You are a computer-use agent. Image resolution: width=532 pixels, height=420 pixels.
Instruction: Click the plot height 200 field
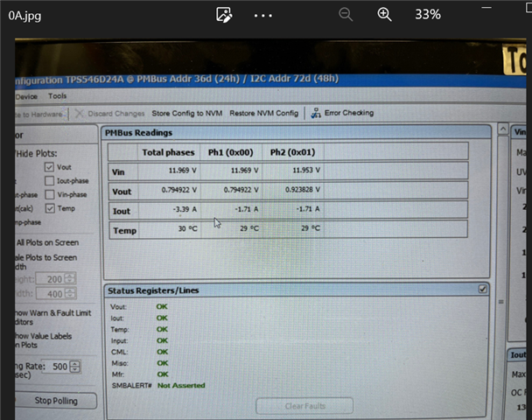pyautogui.click(x=50, y=279)
